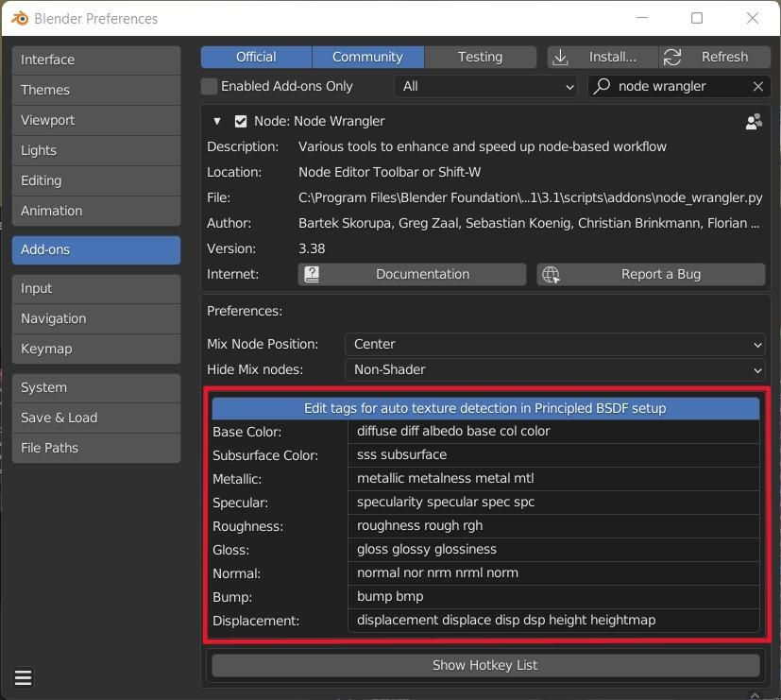Click the add-on search input field
This screenshot has width=781, height=700.
pos(679,86)
